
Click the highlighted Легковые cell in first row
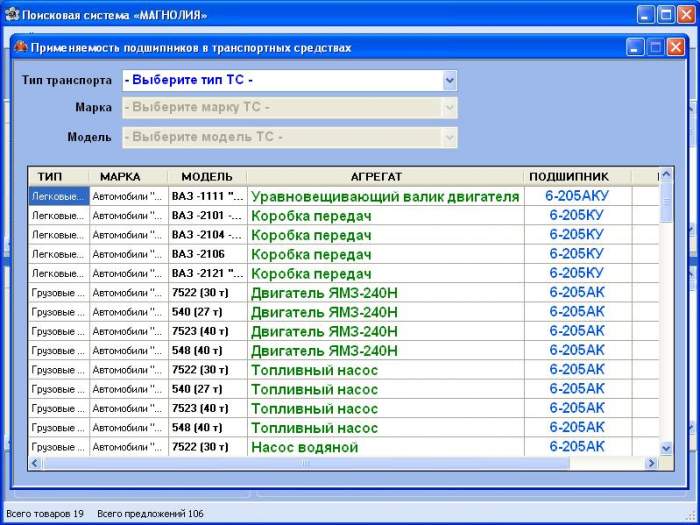pos(59,196)
